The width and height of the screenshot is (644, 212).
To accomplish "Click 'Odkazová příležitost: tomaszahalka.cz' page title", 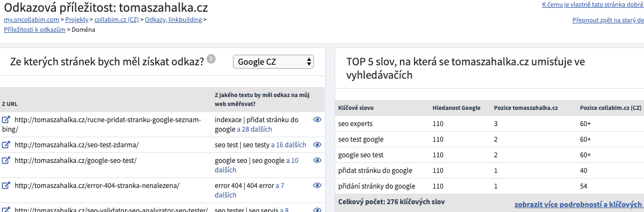I will point(106,7).
